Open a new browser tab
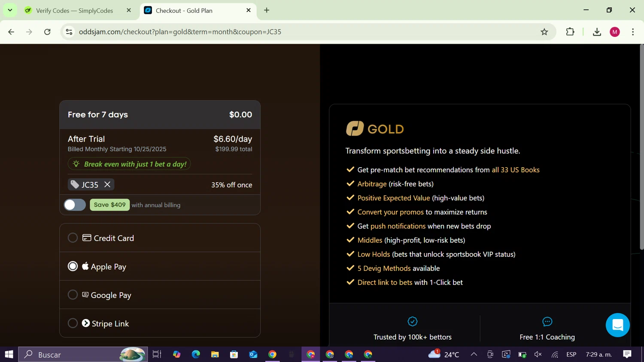Viewport: 644px width, 362px height. [267, 10]
